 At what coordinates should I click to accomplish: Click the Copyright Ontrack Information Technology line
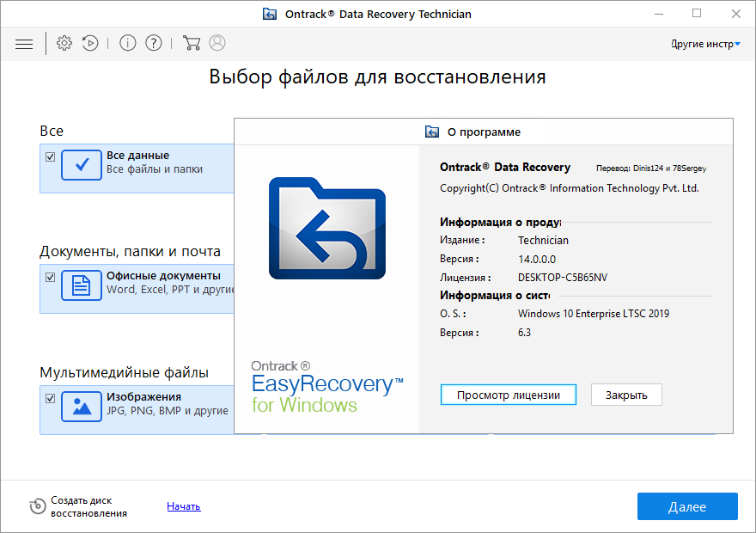pyautogui.click(x=569, y=188)
